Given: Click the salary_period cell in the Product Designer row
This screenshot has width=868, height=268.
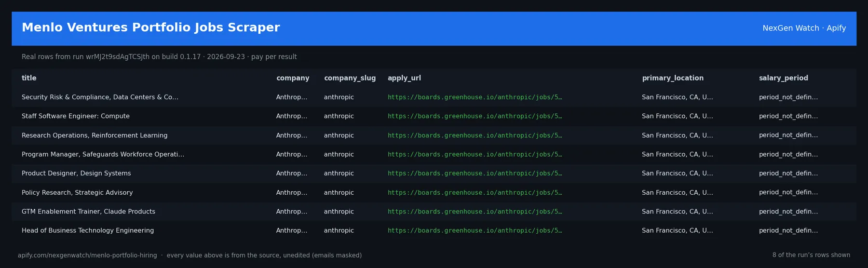Looking at the screenshot, I should 788,174.
